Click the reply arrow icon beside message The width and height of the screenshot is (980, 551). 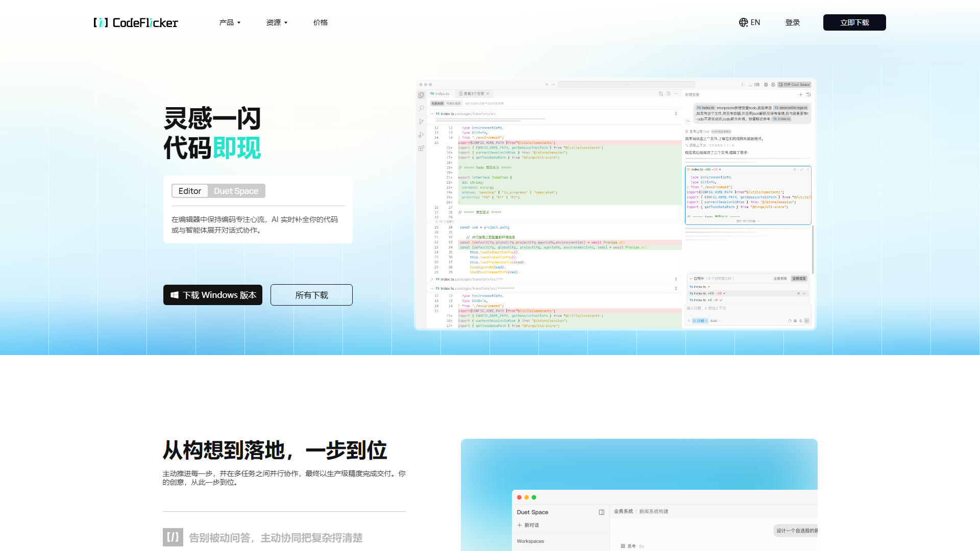point(688,121)
